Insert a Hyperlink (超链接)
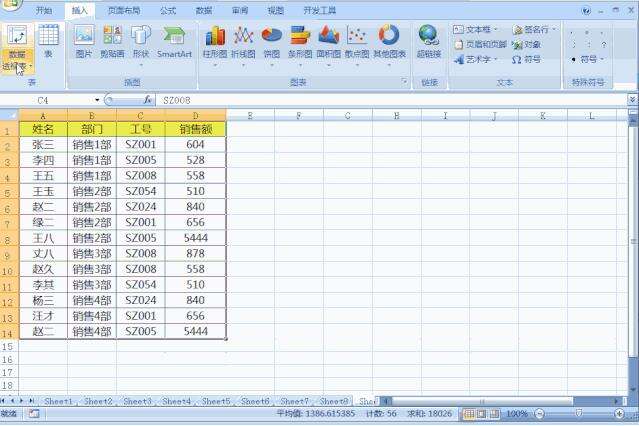Image resolution: width=639 pixels, height=426 pixels. coord(429,42)
